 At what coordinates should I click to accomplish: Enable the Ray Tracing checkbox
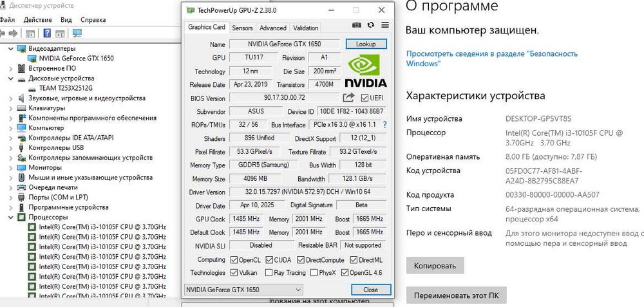click(269, 272)
